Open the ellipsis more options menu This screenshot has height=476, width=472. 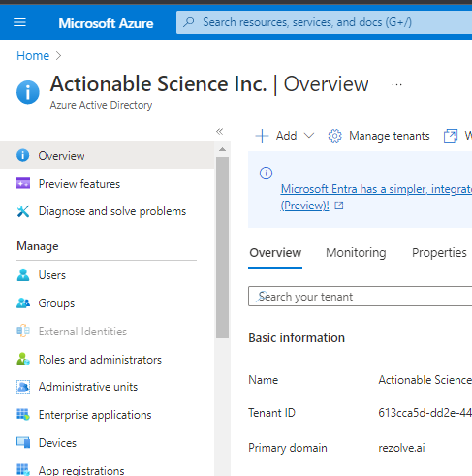click(396, 85)
